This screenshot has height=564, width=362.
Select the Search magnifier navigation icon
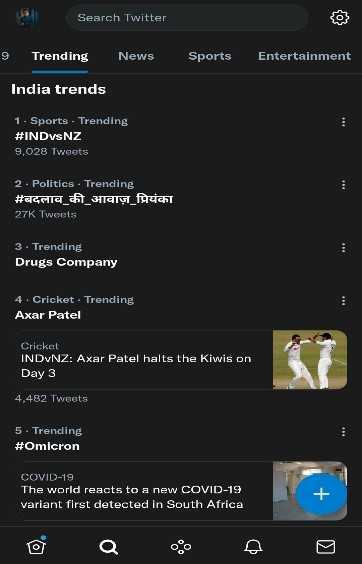click(x=108, y=547)
